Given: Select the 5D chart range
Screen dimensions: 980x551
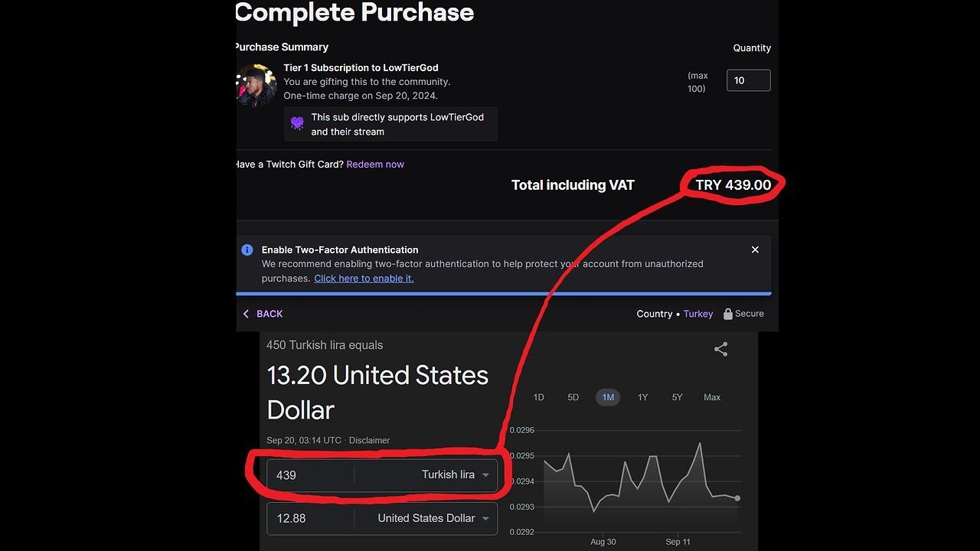Looking at the screenshot, I should pyautogui.click(x=573, y=397).
